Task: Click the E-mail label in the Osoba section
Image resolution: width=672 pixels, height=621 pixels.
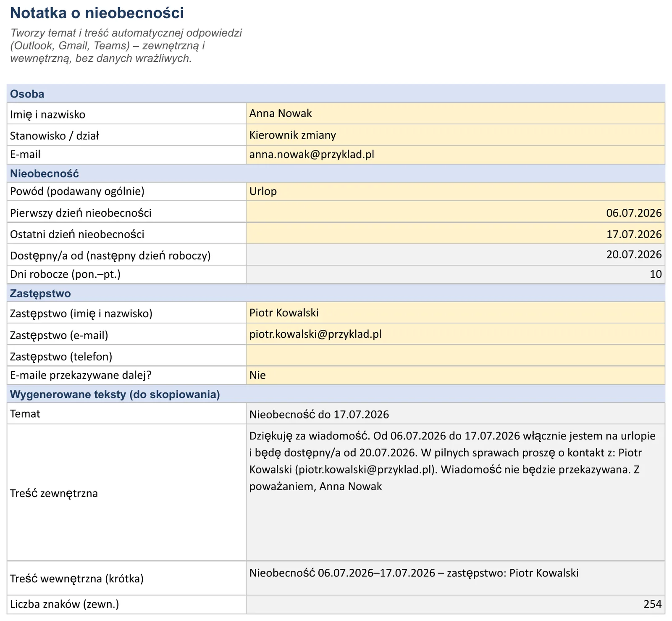Action: click(25, 155)
